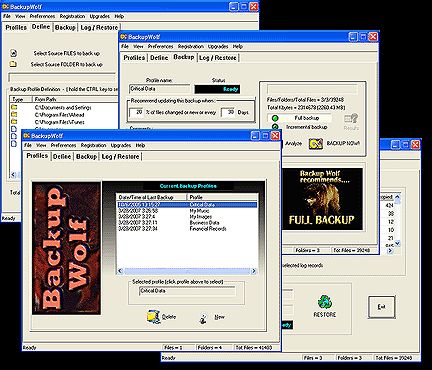Click right scroll arrow of profiles list
The height and width of the screenshot is (370, 432).
(x=254, y=271)
